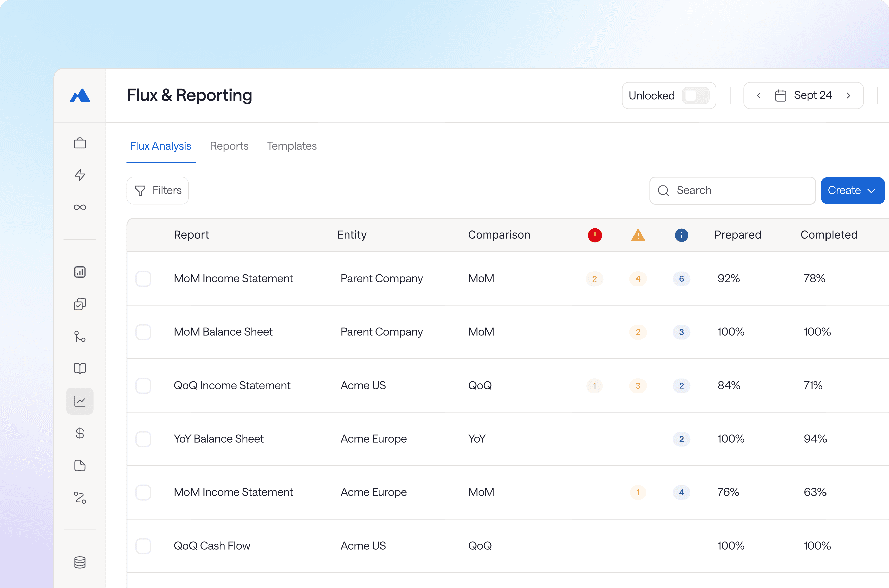
Task: Click the blue mountain logo icon
Action: (80, 96)
